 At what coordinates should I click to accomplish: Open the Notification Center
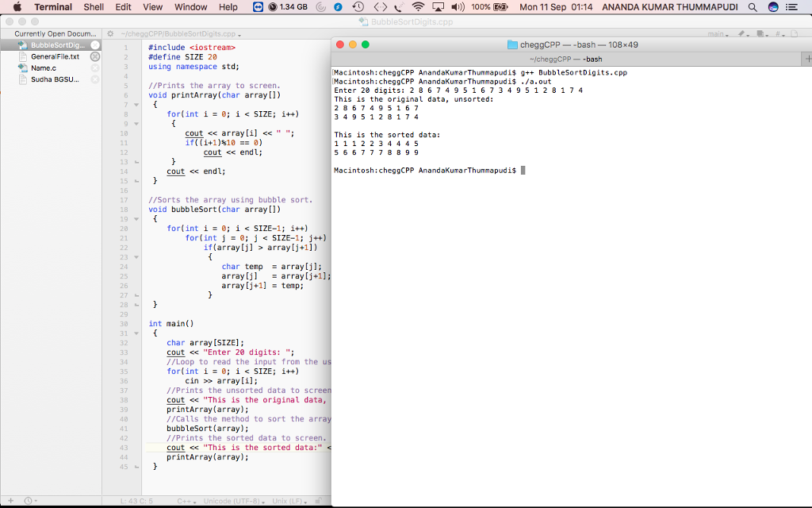pos(792,6)
